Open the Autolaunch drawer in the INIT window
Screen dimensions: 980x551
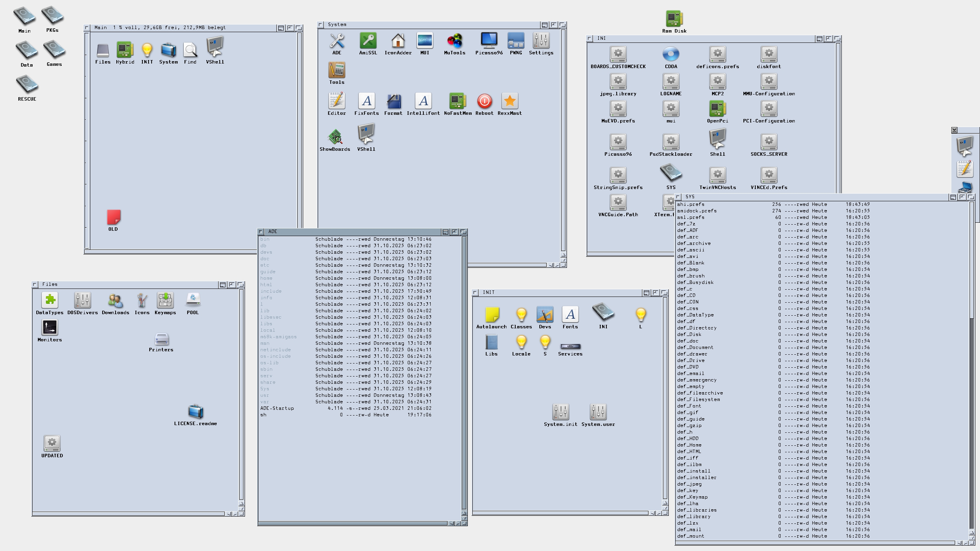[492, 315]
